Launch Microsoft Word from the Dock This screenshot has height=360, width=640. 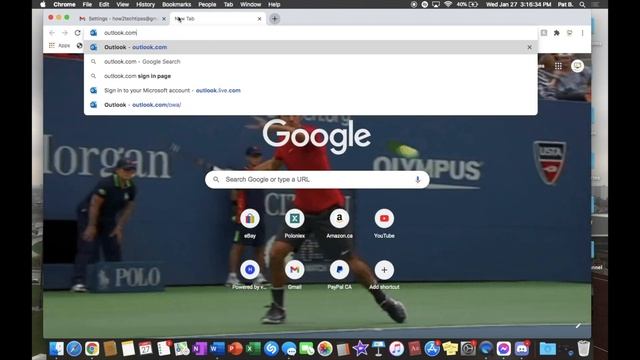click(x=217, y=349)
